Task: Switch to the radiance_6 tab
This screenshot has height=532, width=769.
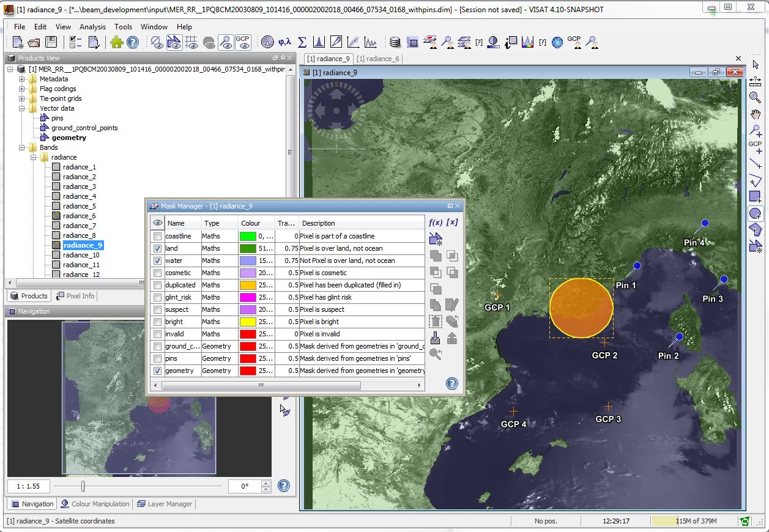Action: (x=377, y=59)
